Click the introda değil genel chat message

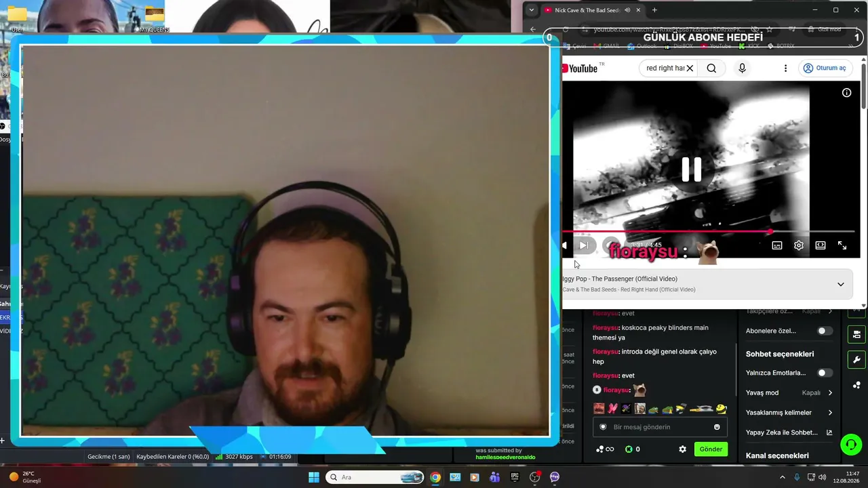tap(654, 357)
